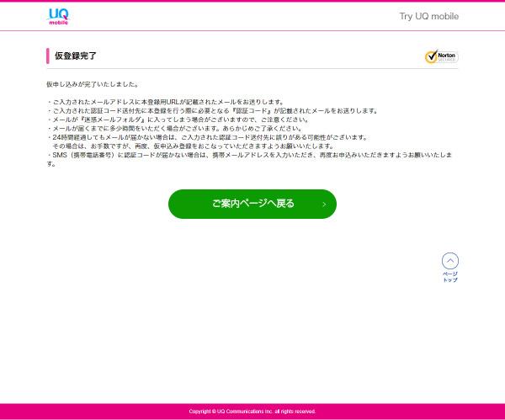The image size is (505, 420).
Task: Click the line あらかじめご了承ください
Action: 174,129
